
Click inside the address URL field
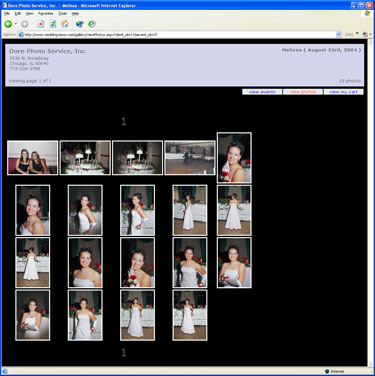(179, 35)
